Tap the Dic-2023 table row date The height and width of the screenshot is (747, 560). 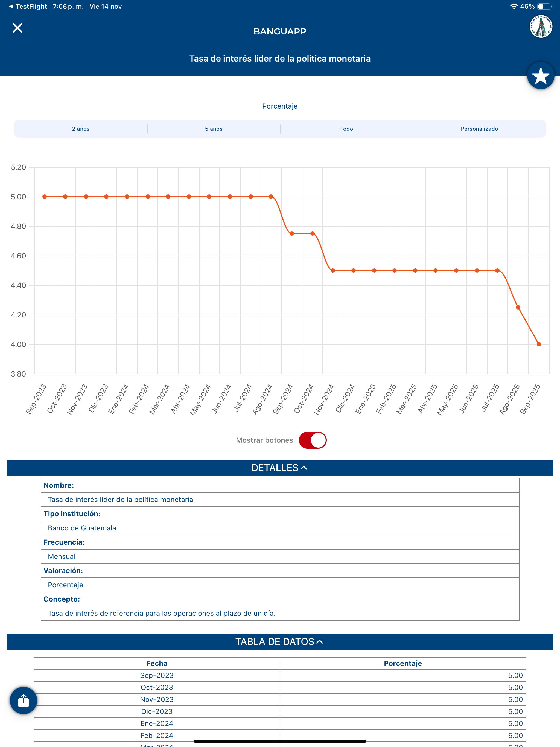157,711
